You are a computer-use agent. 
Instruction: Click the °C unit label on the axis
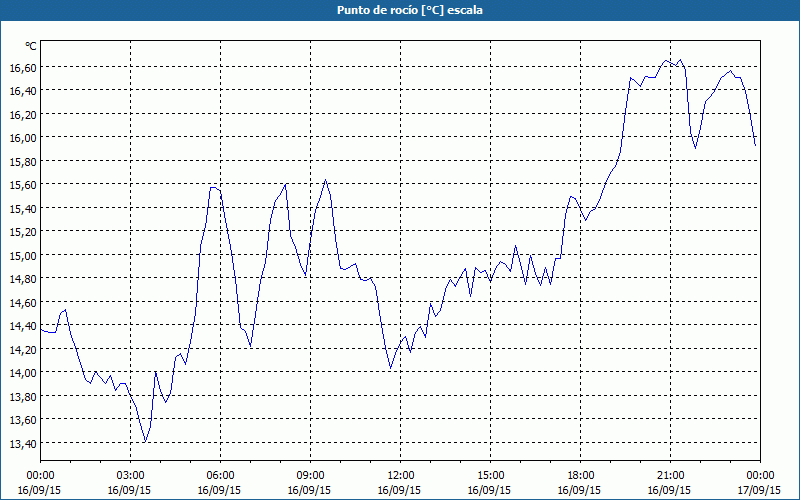31,46
